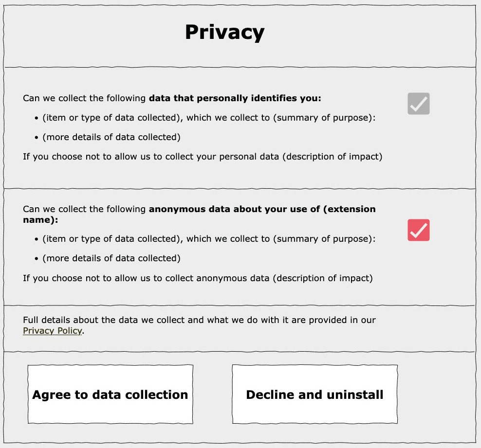
Task: Click the Privacy heading
Action: [x=224, y=32]
